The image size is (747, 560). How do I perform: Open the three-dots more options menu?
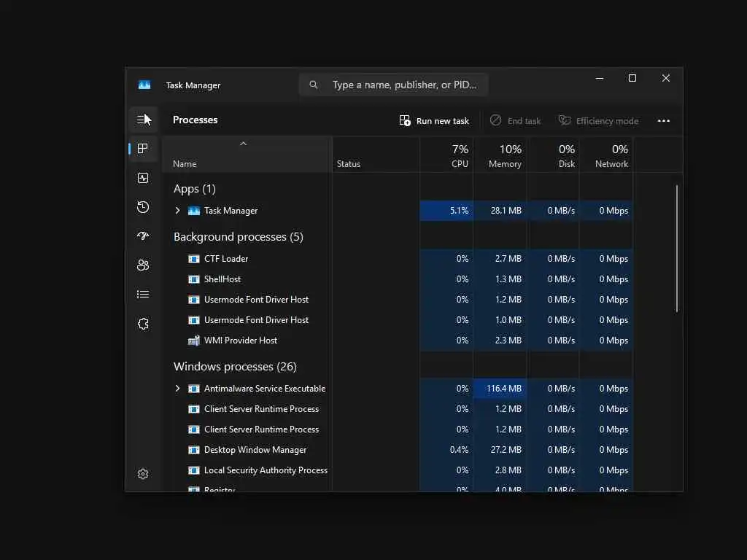[663, 121]
